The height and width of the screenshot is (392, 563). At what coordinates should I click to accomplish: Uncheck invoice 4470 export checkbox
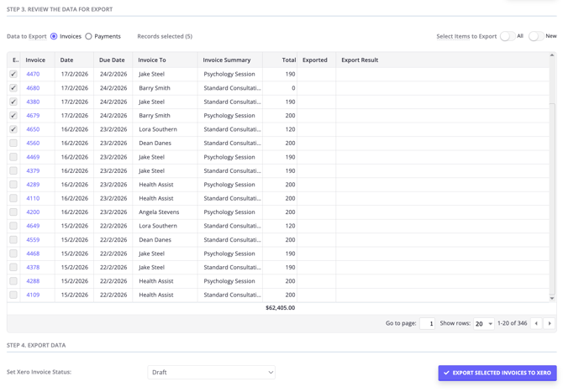point(13,74)
